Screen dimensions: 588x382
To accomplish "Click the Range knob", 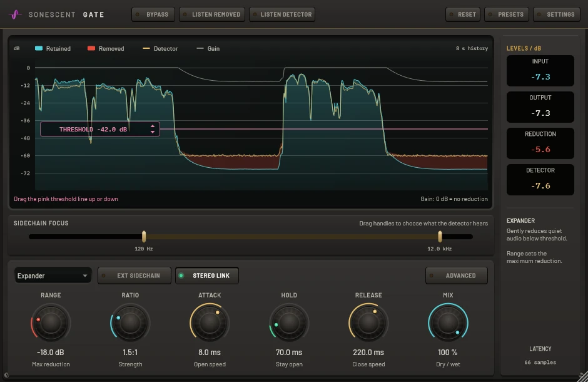I will point(51,323).
